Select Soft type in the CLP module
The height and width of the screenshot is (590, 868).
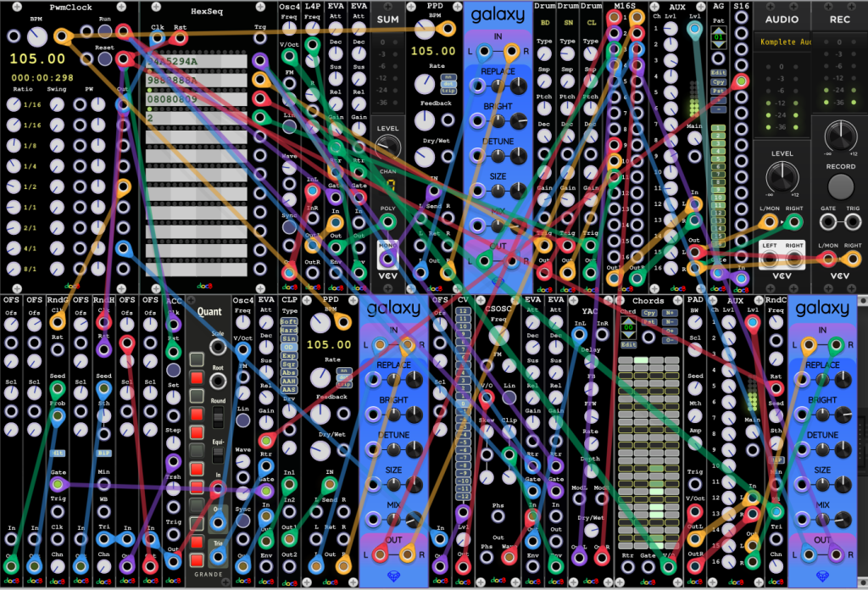[x=289, y=321]
